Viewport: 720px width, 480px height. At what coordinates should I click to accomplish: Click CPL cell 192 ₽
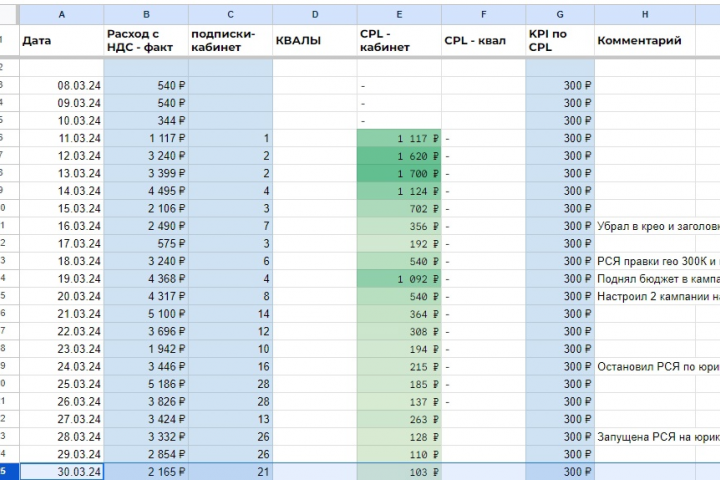pyautogui.click(x=399, y=243)
